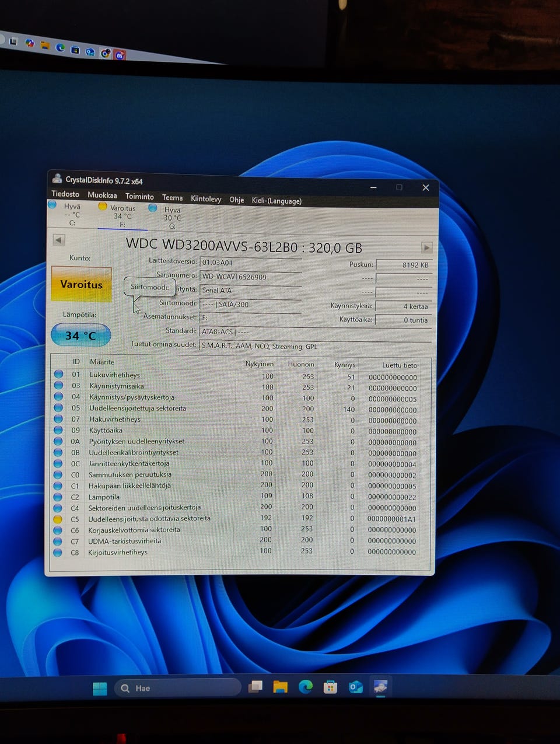Click the Määrite column header
The width and height of the screenshot is (560, 744).
pyautogui.click(x=102, y=362)
